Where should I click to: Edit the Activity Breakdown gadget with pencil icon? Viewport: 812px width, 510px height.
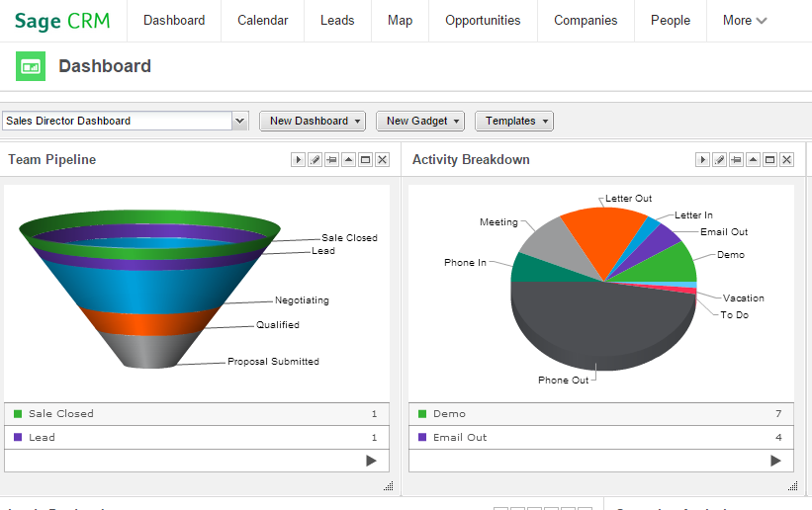pos(719,160)
